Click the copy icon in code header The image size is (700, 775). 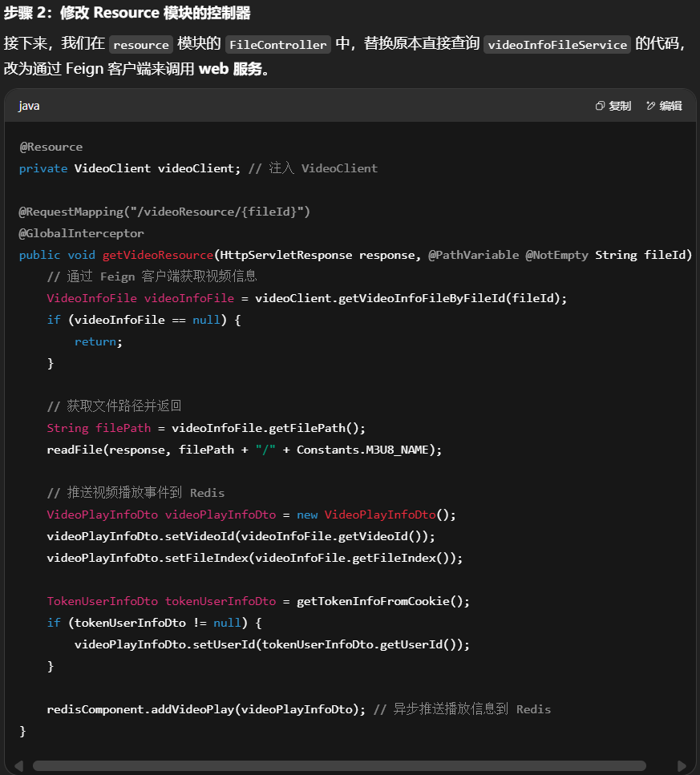(600, 106)
